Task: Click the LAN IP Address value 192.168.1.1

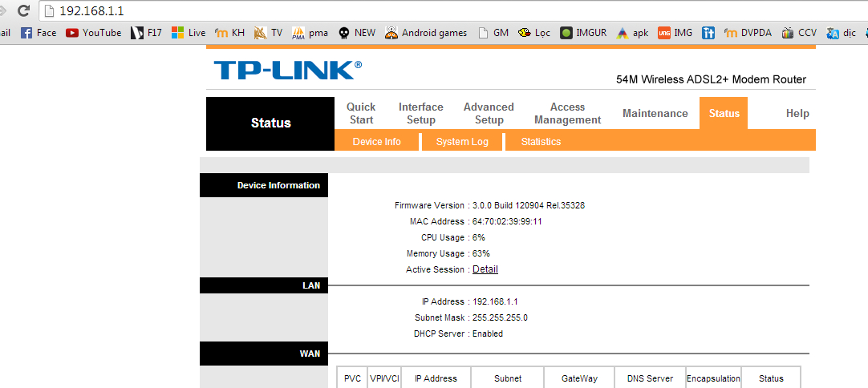Action: (x=495, y=301)
